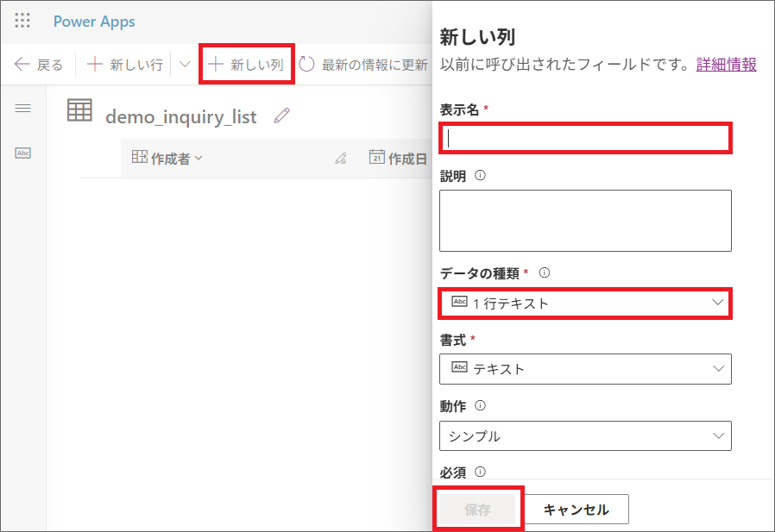775x532 pixels.
Task: Open 動作 dropdown showing シンプル
Action: coord(585,435)
